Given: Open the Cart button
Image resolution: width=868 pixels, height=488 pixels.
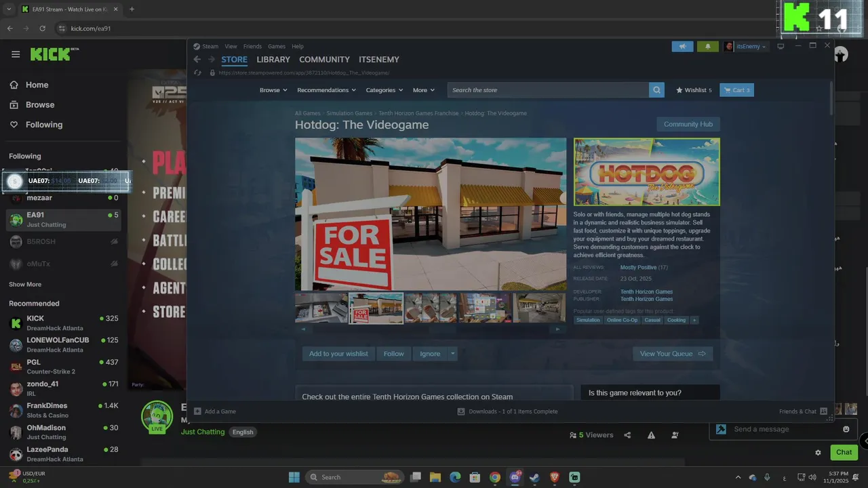Looking at the screenshot, I should click(x=736, y=90).
